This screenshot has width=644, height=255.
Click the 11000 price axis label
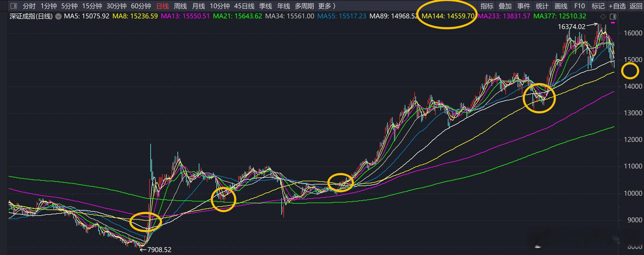pos(633,166)
